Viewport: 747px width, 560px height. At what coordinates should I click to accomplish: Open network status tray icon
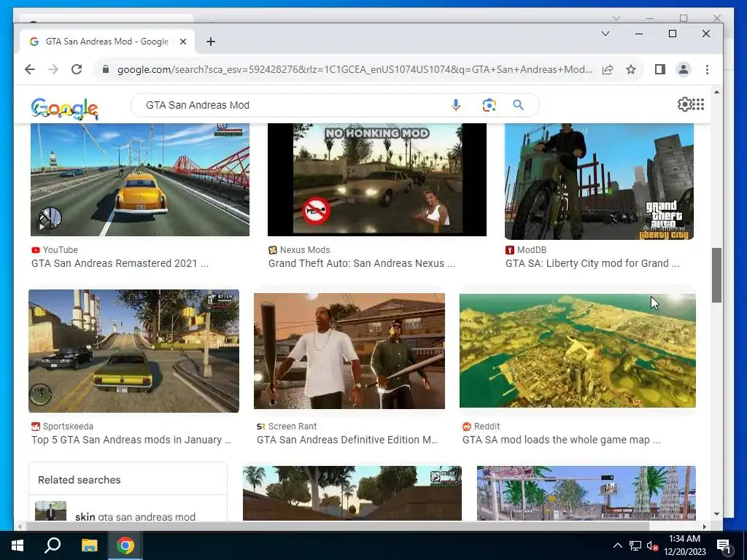click(x=635, y=545)
